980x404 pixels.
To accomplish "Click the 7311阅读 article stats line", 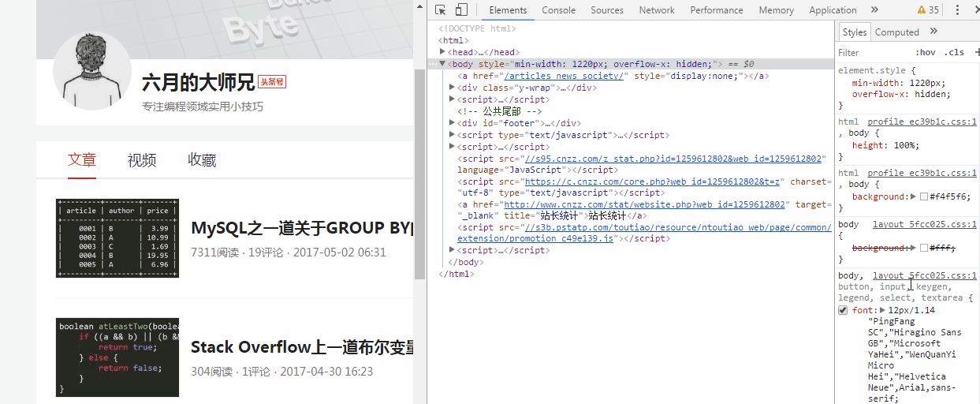I will click(289, 252).
